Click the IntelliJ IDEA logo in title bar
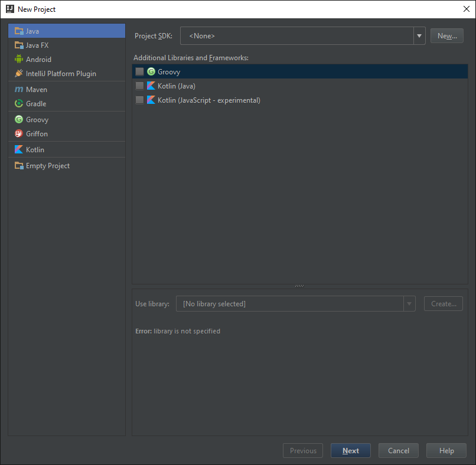The width and height of the screenshot is (476, 465). [x=9, y=9]
